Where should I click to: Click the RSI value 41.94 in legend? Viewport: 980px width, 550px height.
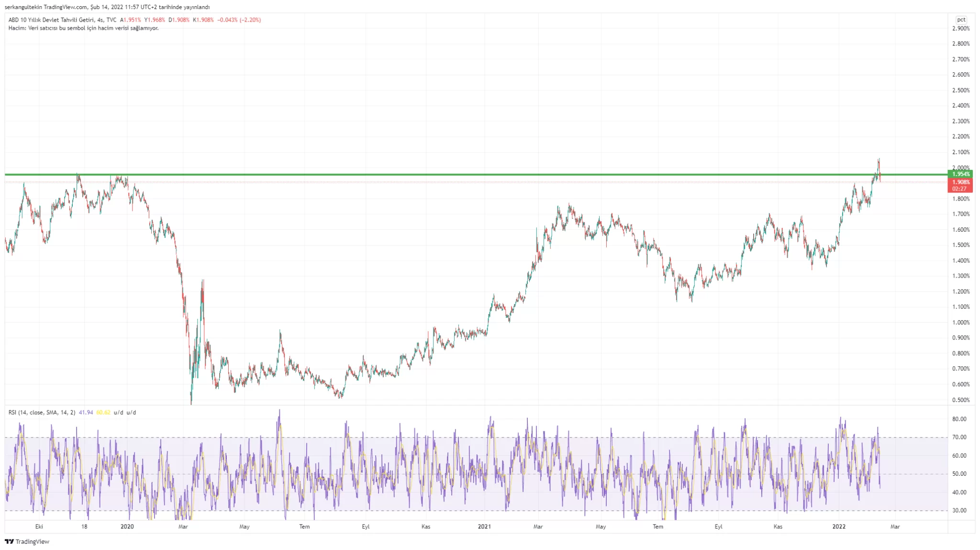click(86, 413)
